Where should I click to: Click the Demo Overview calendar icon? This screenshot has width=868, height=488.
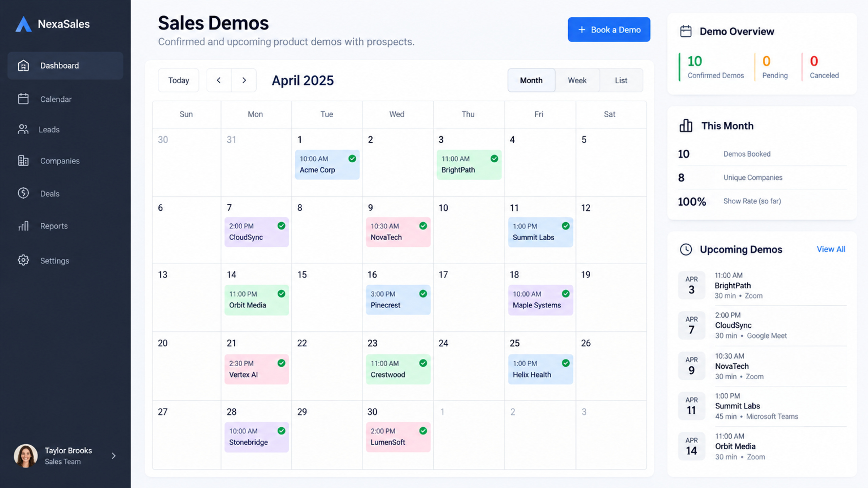point(686,31)
